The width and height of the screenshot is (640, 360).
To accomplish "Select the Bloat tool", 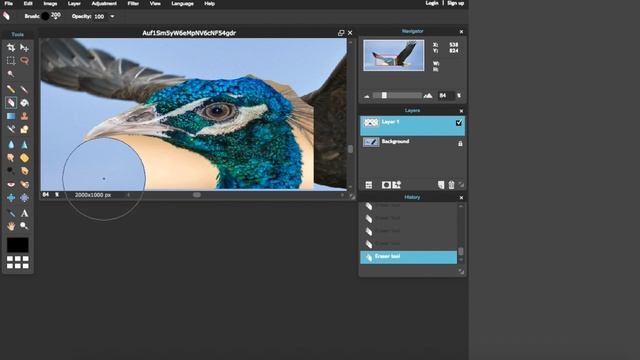I will (11, 198).
